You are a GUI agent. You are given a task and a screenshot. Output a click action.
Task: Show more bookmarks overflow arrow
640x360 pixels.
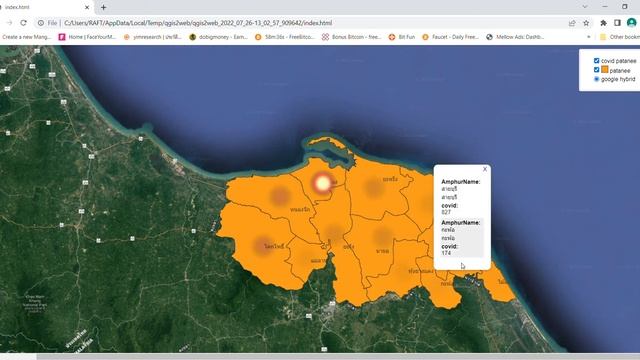pos(589,37)
